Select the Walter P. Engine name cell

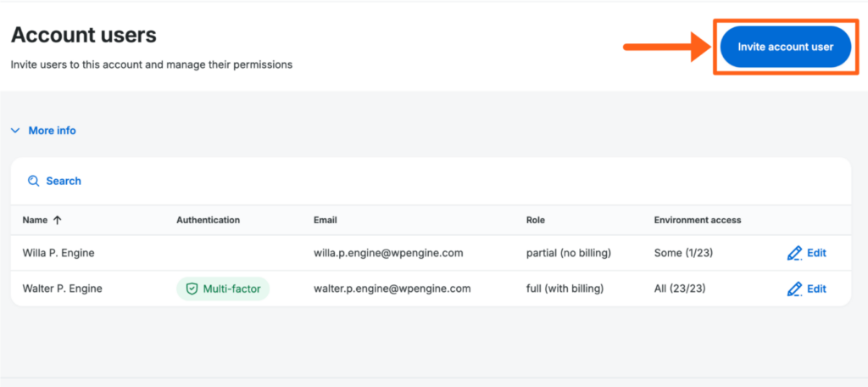[x=62, y=289]
